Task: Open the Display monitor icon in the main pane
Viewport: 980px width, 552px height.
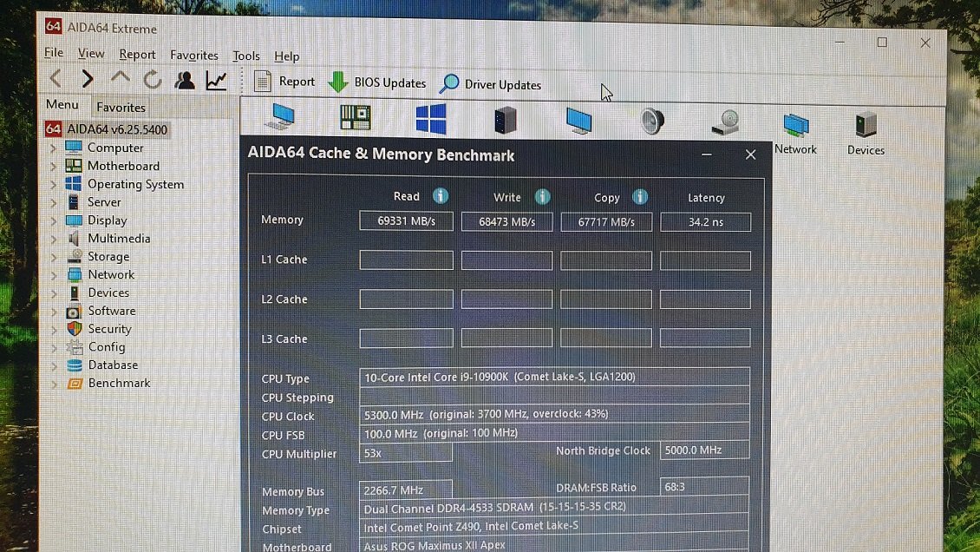Action: point(578,120)
